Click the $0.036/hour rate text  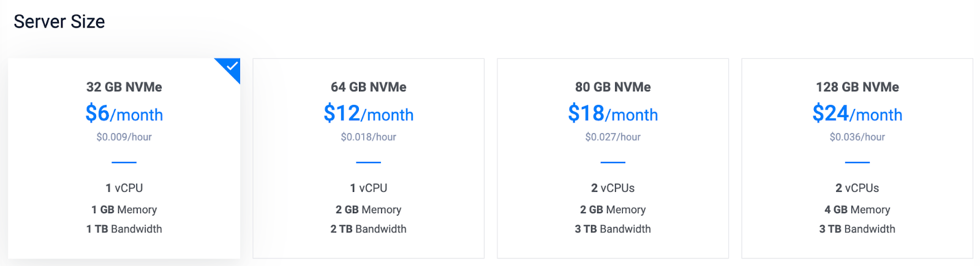click(857, 137)
